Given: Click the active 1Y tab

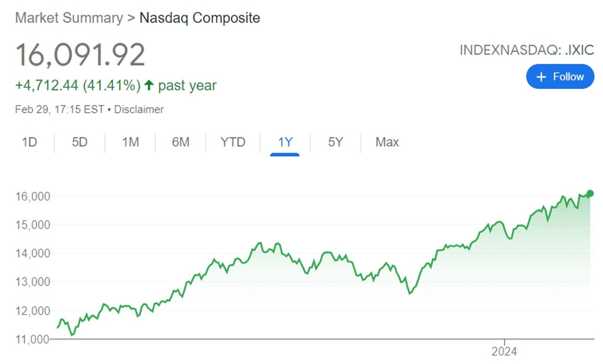Looking at the screenshot, I should (285, 142).
